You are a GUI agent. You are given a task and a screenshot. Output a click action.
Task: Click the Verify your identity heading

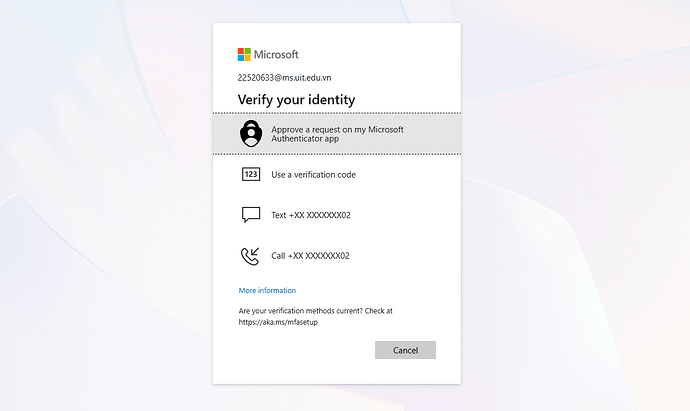(296, 99)
